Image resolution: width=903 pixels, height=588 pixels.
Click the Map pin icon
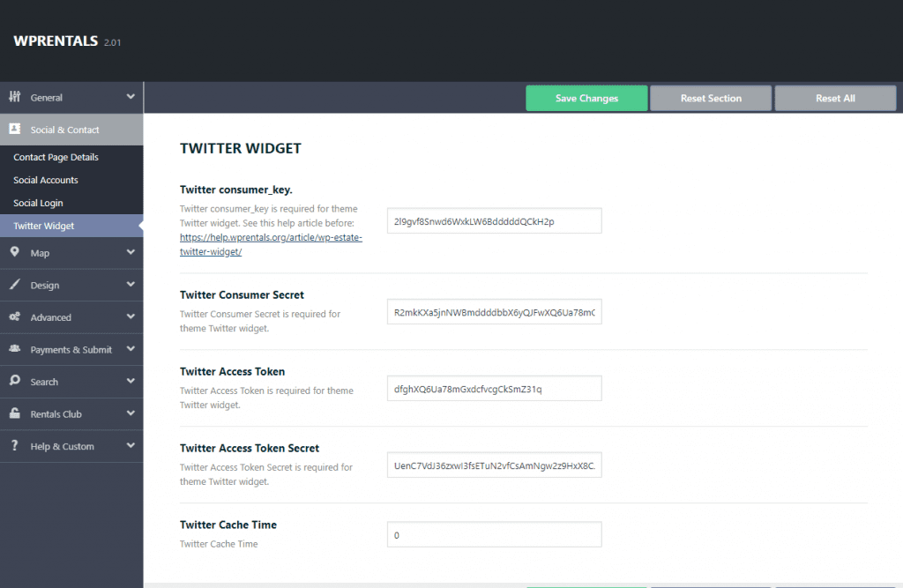click(x=14, y=251)
